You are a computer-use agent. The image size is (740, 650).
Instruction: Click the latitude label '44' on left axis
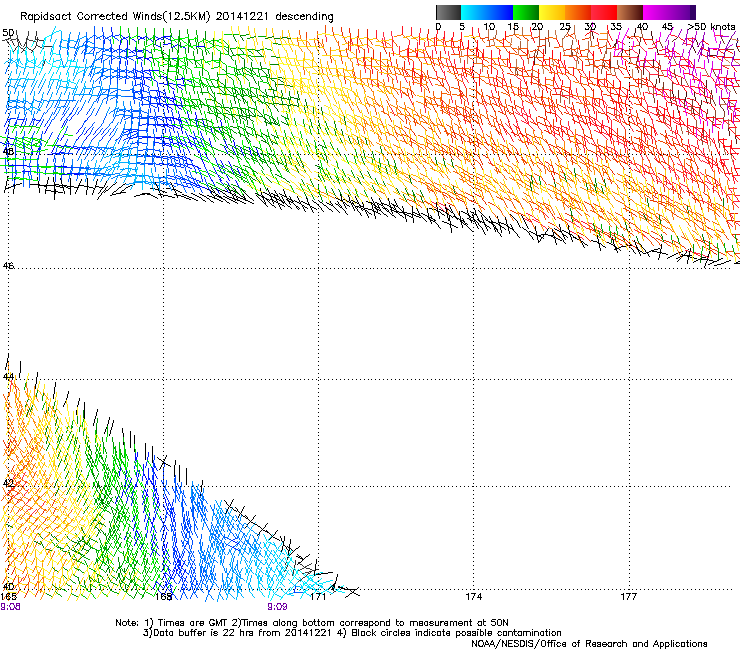click(8, 377)
